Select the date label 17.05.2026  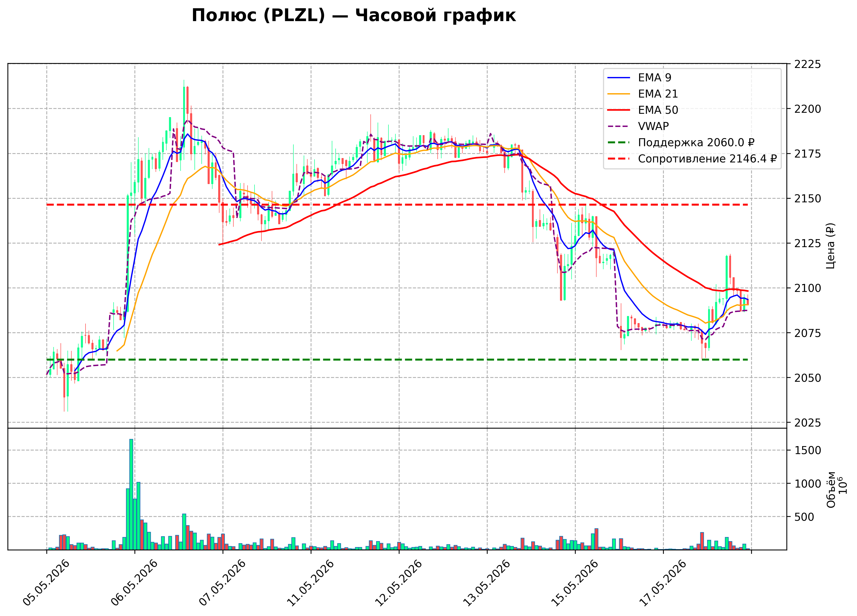663,583
